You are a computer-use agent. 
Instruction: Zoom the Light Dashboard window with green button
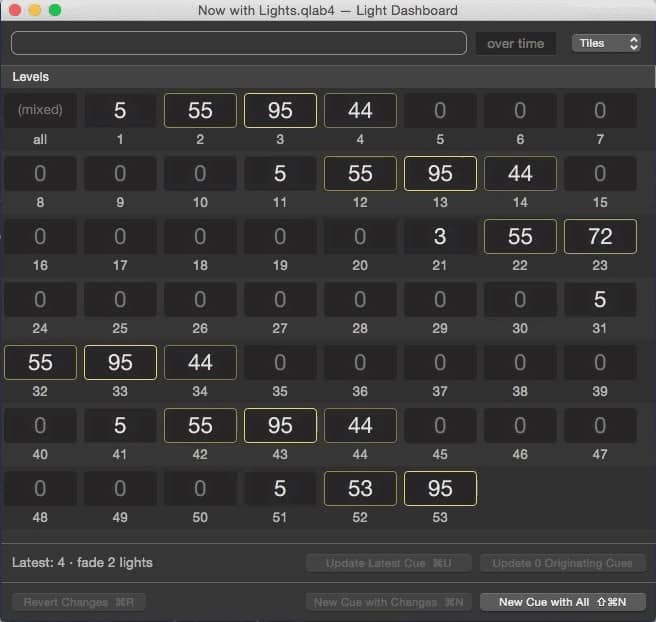[x=55, y=10]
